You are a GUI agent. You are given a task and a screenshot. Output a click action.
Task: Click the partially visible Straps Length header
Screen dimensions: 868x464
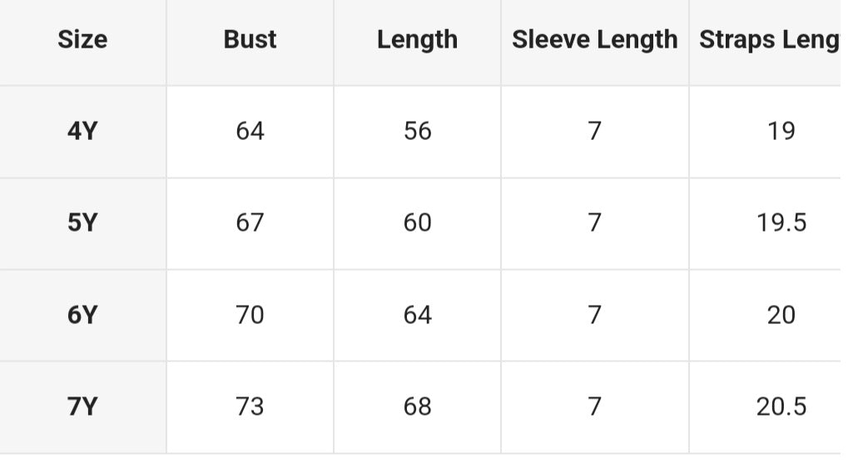(x=768, y=40)
